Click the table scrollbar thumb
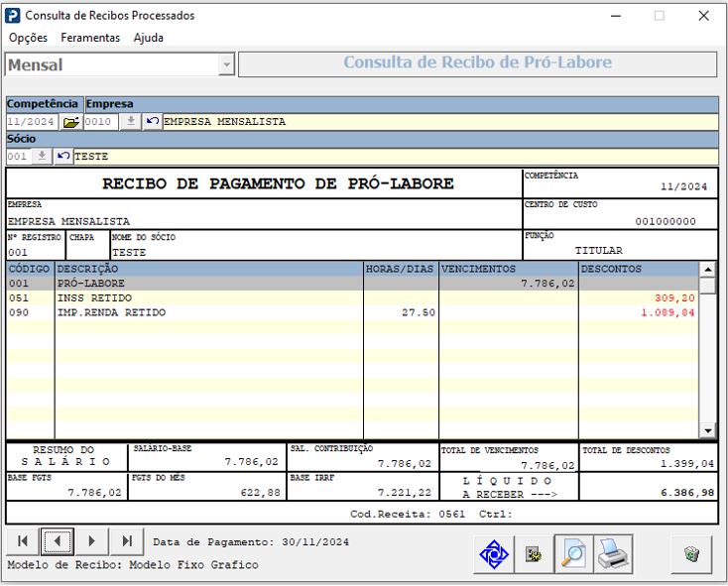 click(x=707, y=286)
